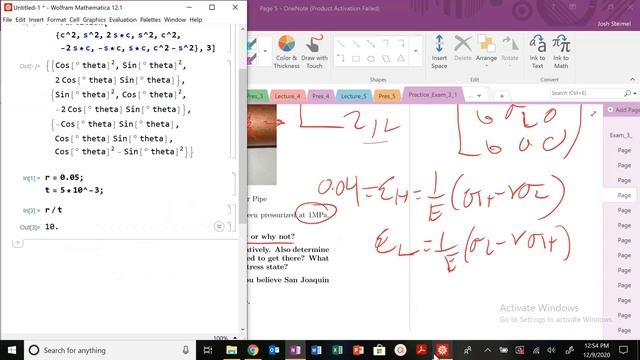Open Google Chrome from the taskbar
The height and width of the screenshot is (360, 640).
pos(253,350)
